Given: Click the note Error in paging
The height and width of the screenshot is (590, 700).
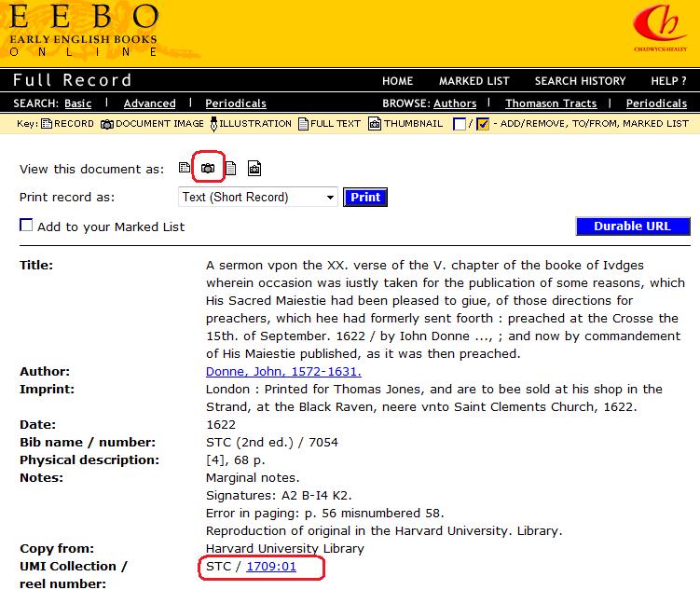Looking at the screenshot, I should (325, 514).
